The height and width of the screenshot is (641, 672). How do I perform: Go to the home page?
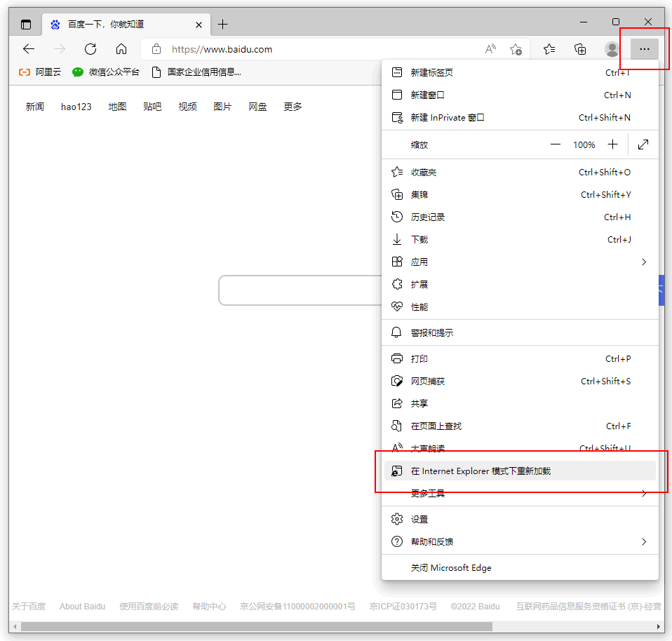point(121,49)
